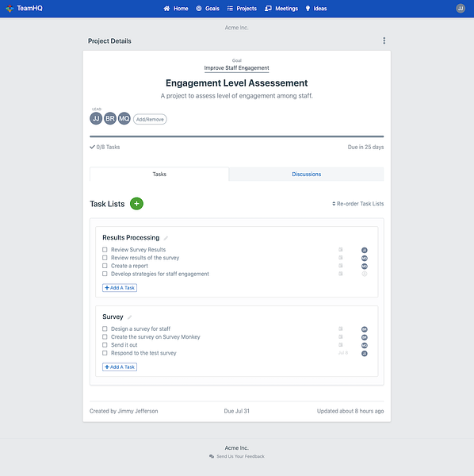The image size is (474, 476).
Task: Click the TeamHQ logo icon
Action: tap(10, 9)
